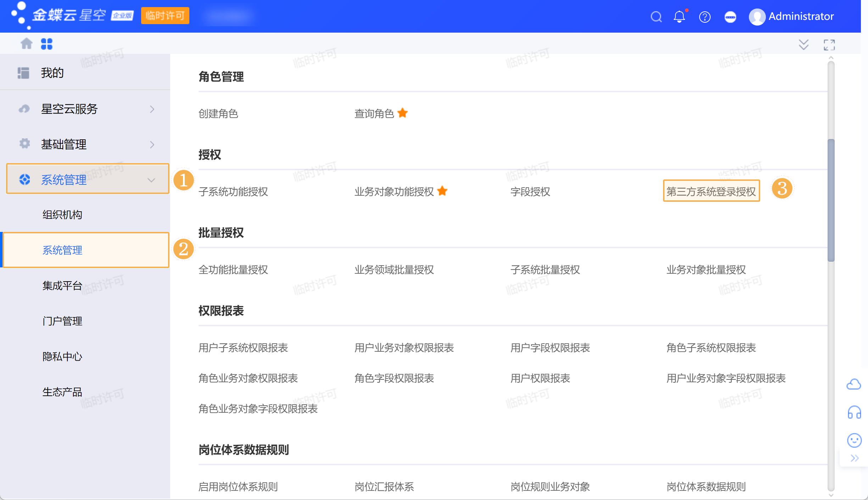Click the smiley feedback icon

point(854,440)
